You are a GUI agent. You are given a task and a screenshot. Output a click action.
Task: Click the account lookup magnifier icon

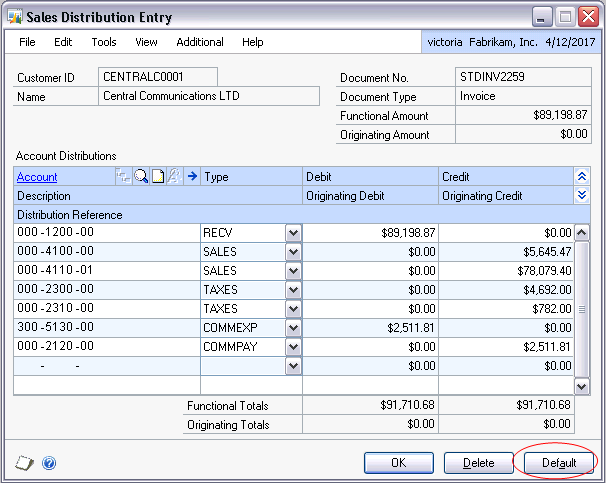tap(141, 177)
